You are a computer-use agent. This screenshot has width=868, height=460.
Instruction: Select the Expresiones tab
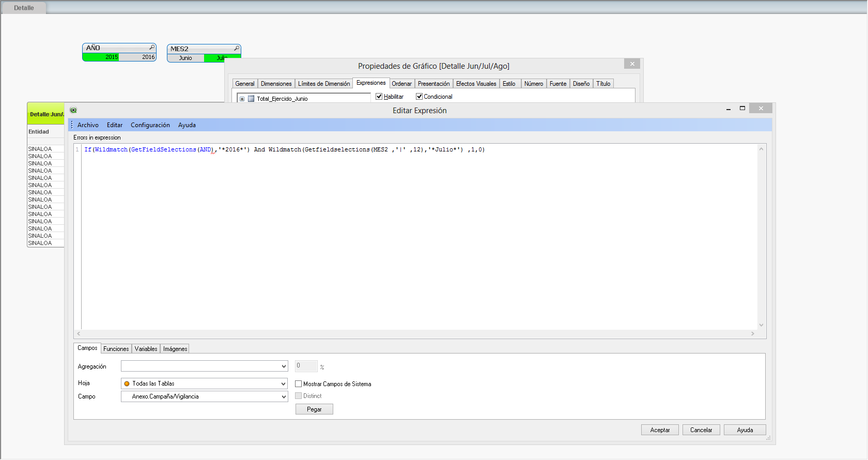point(371,83)
